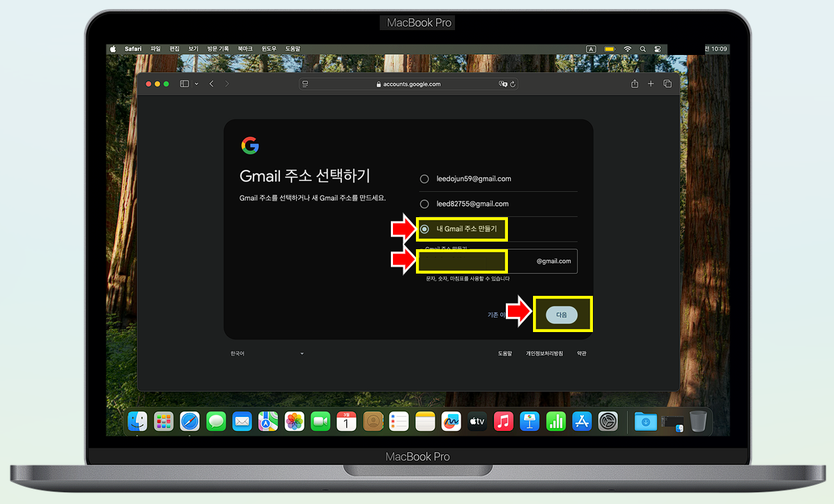The width and height of the screenshot is (834, 504).
Task: Open App Store in the Dock
Action: [x=582, y=422]
